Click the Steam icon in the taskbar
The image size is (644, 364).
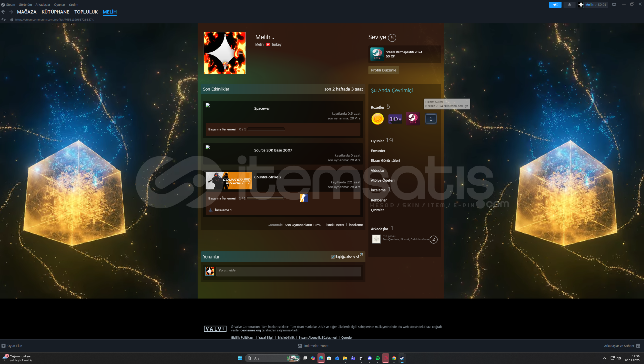[x=402, y=358]
